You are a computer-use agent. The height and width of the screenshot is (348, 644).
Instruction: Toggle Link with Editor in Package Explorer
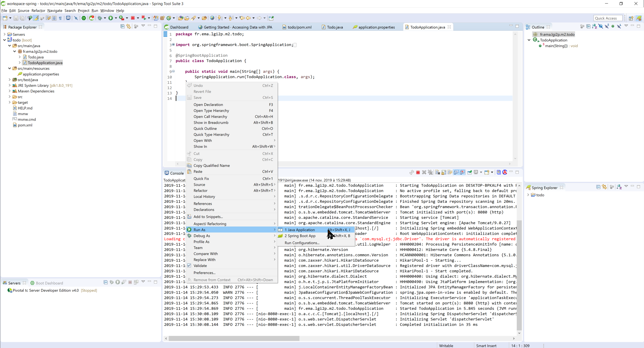pos(129,26)
